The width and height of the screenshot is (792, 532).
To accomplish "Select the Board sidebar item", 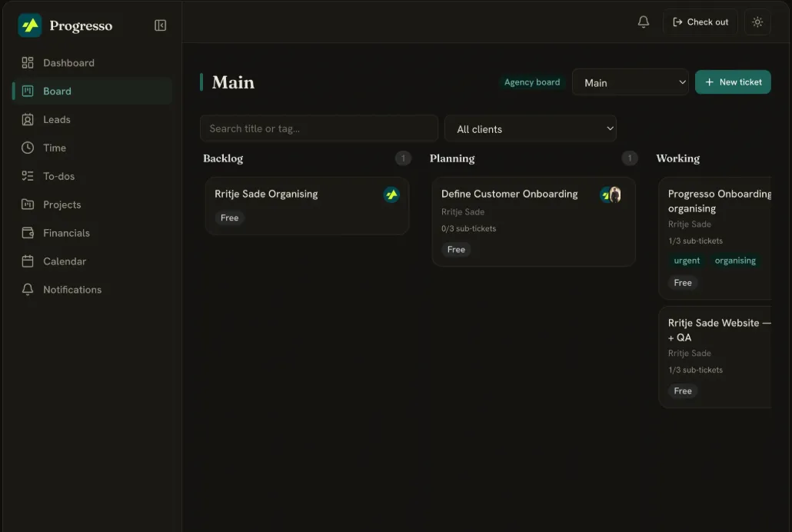I will pyautogui.click(x=92, y=91).
